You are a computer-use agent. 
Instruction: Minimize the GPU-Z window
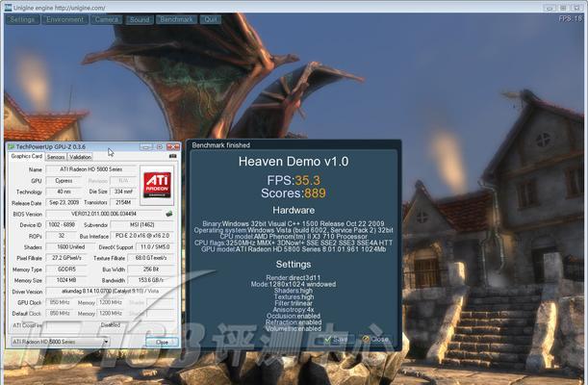(146, 146)
